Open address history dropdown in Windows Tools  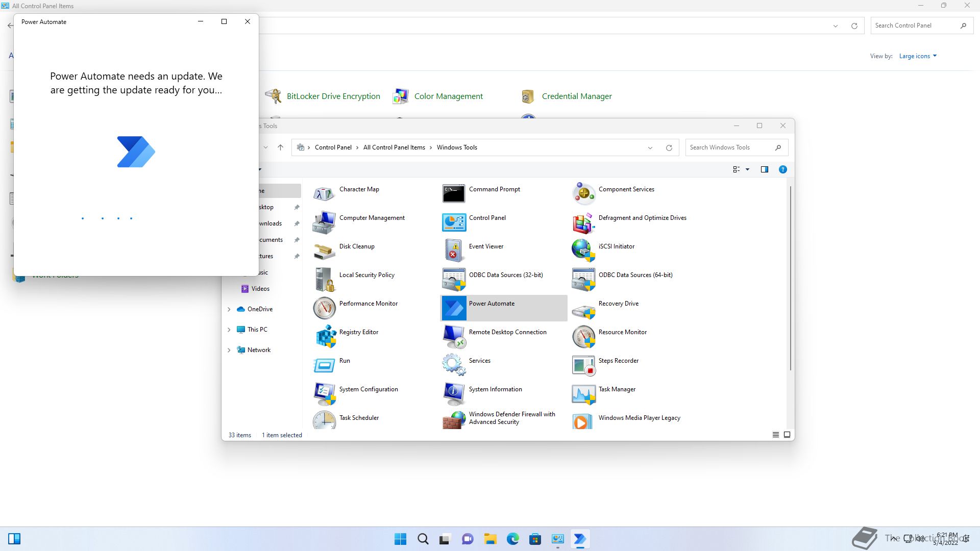pyautogui.click(x=650, y=148)
